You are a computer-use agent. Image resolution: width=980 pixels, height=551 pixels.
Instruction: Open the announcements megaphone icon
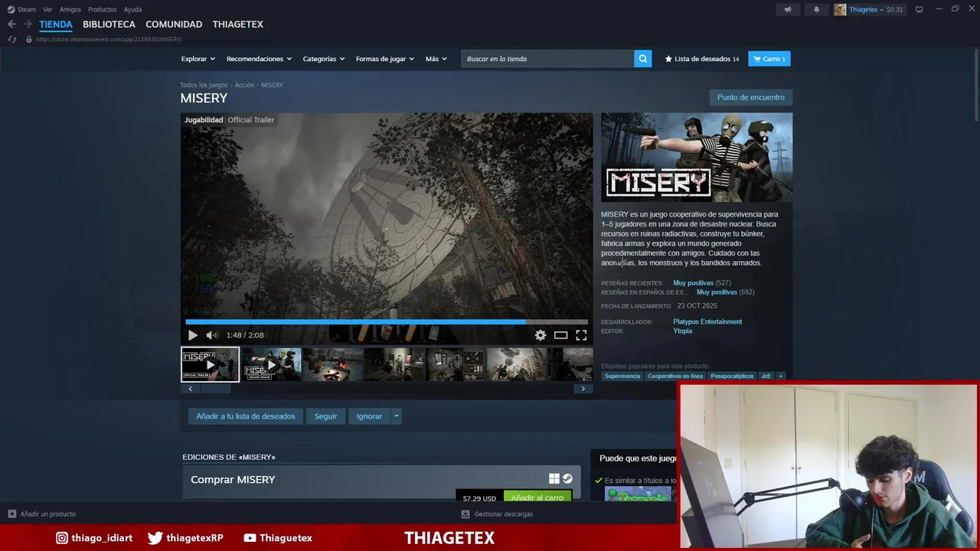pyautogui.click(x=788, y=9)
